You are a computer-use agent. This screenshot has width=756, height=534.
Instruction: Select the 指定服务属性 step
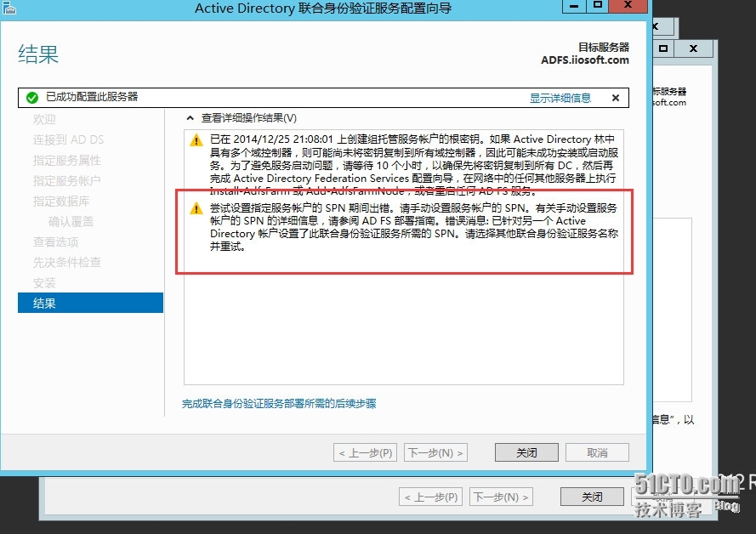tap(66, 160)
